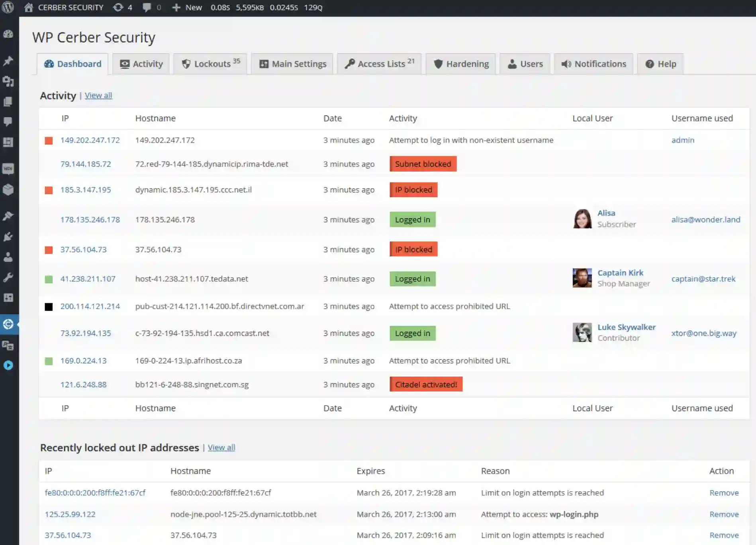The height and width of the screenshot is (545, 756).
Task: Open the Help tab
Action: pyautogui.click(x=660, y=64)
